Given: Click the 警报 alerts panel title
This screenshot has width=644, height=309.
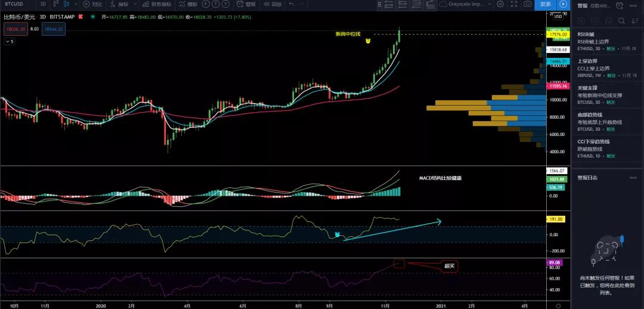Looking at the screenshot, I should [x=583, y=6].
